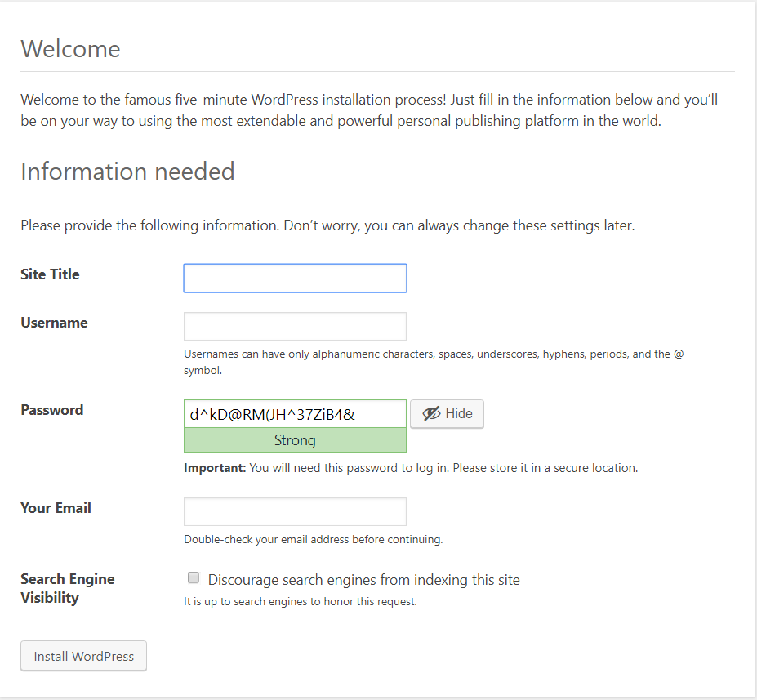Click the 'It is up to search engines' note
The image size is (757, 700).
(x=300, y=602)
